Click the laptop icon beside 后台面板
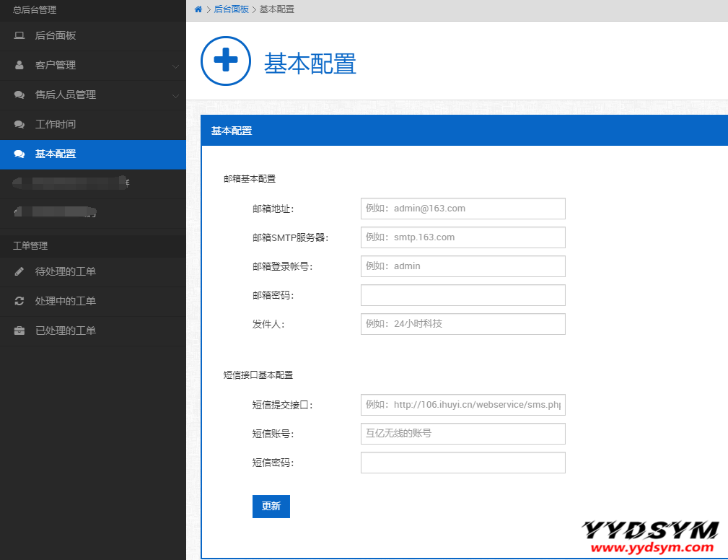Image resolution: width=728 pixels, height=560 pixels. point(19,35)
